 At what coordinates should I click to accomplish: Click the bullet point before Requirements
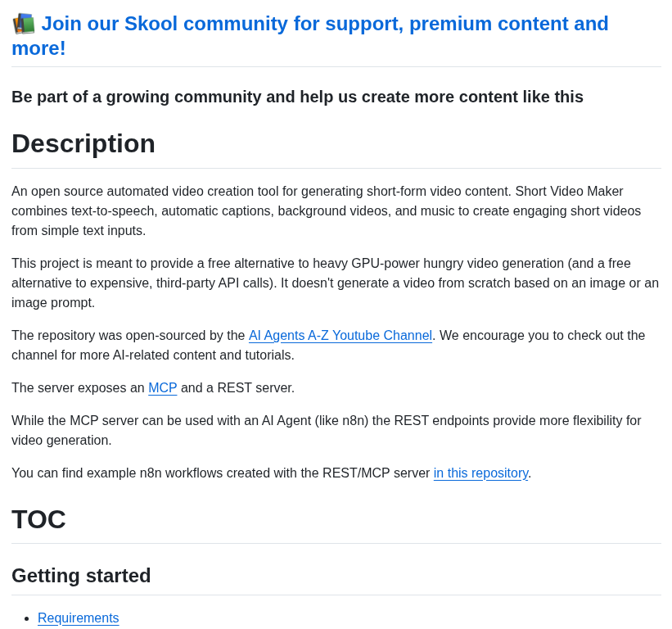(x=27, y=618)
